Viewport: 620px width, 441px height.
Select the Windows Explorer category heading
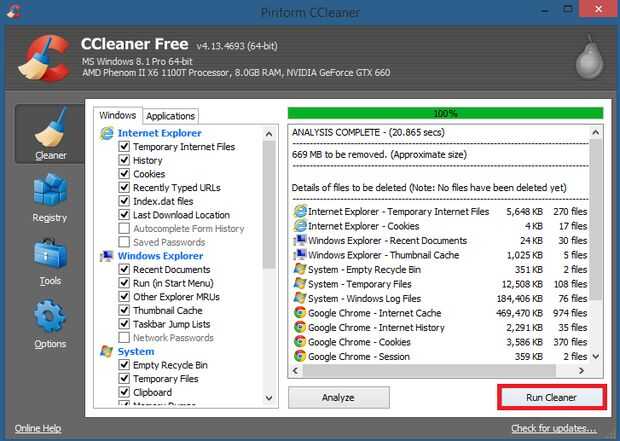pyautogui.click(x=161, y=256)
